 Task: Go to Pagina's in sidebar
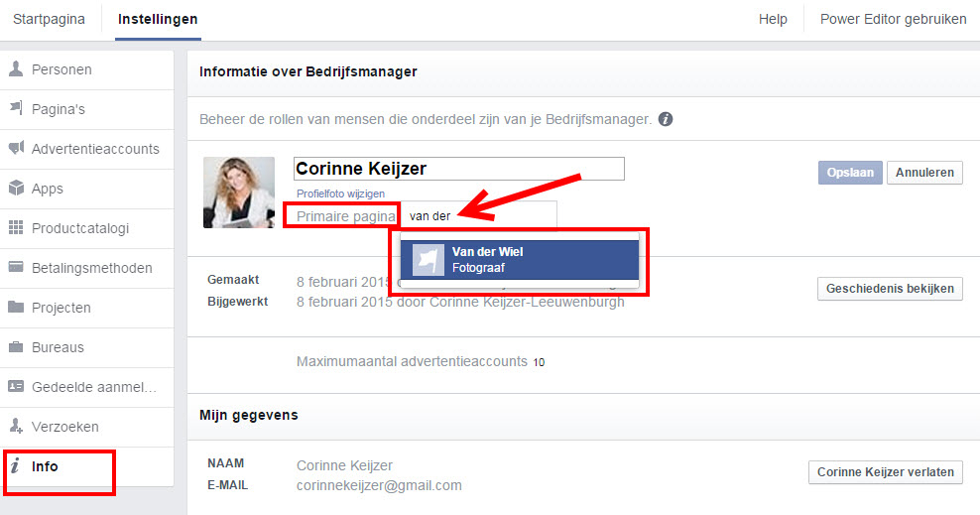pos(87,109)
